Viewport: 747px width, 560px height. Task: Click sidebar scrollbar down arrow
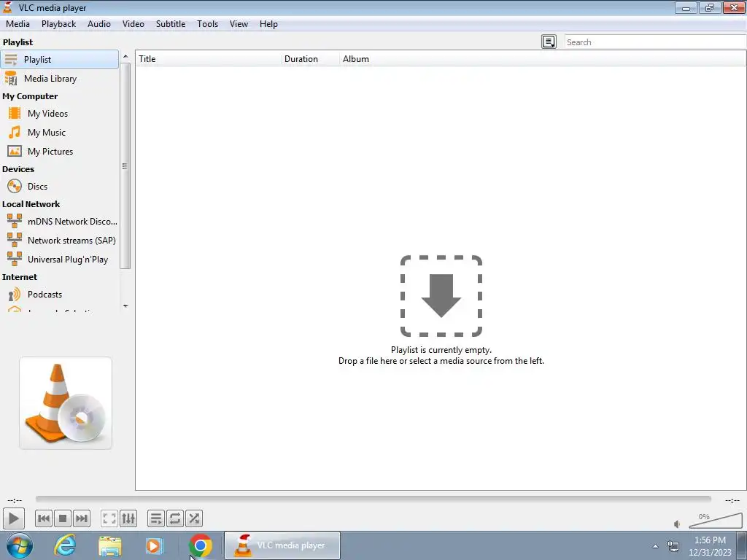click(x=125, y=306)
